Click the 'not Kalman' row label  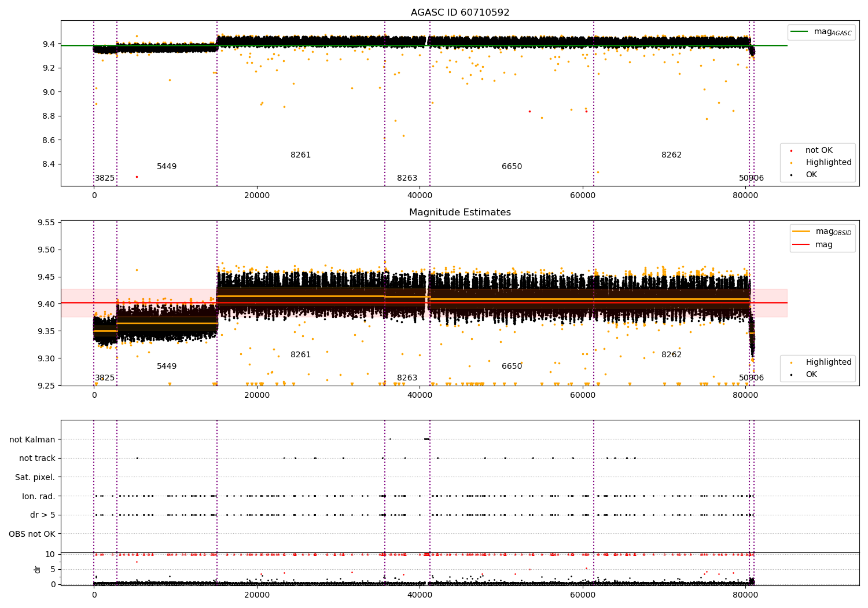coord(32,440)
